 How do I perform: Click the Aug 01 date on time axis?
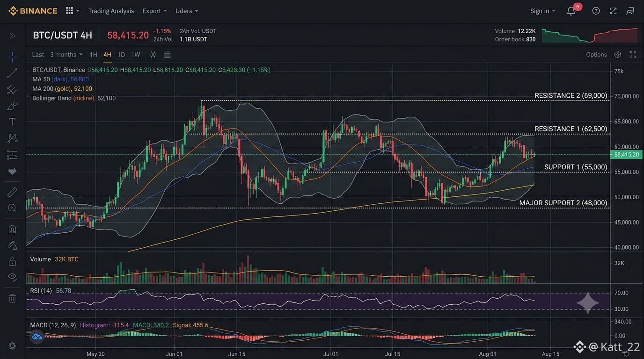[x=488, y=354]
